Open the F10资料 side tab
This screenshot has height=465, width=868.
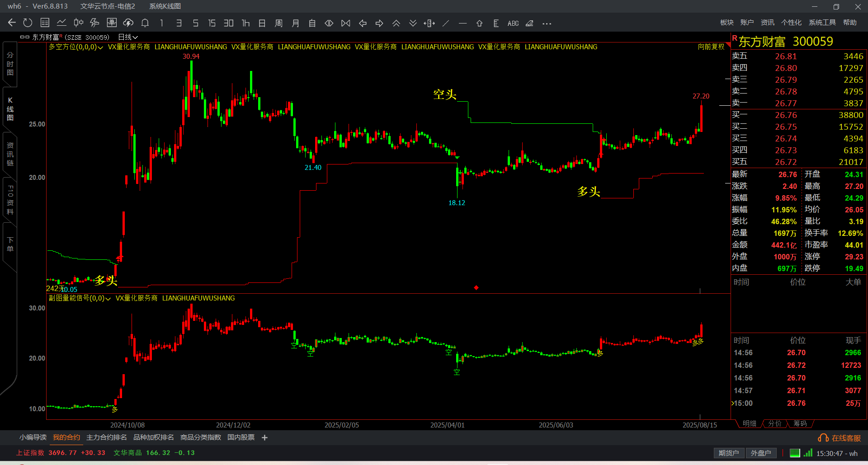tap(10, 199)
